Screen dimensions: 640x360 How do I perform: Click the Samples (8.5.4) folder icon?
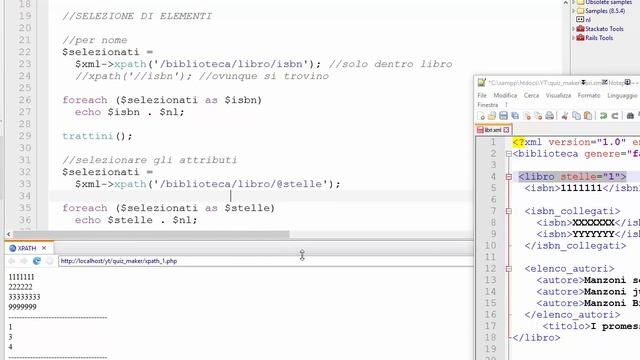[580, 11]
